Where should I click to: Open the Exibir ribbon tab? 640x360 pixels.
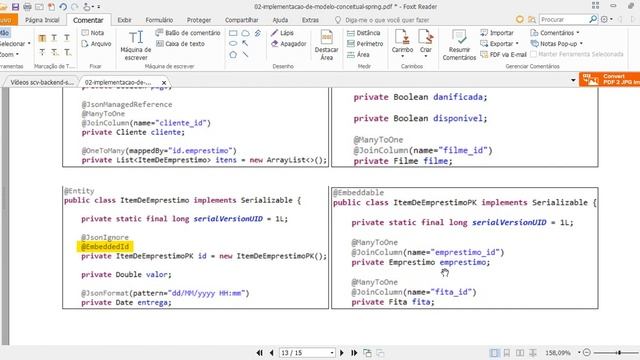coord(124,20)
